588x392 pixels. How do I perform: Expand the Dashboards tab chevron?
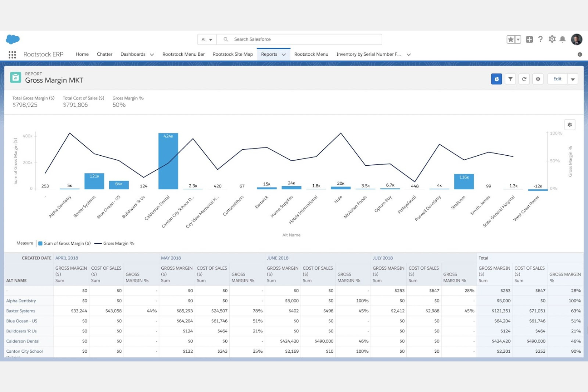coord(152,54)
